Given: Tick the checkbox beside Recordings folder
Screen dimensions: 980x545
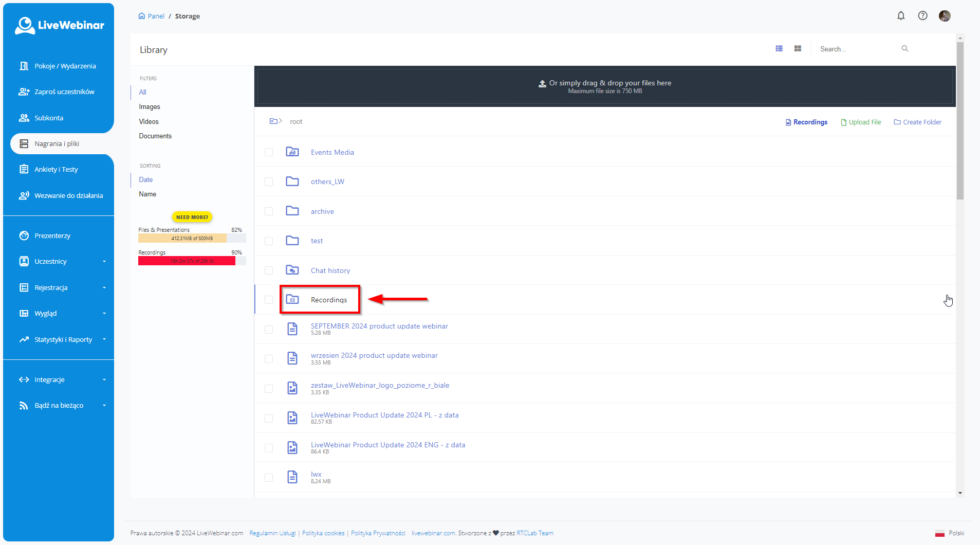Looking at the screenshot, I should [269, 300].
